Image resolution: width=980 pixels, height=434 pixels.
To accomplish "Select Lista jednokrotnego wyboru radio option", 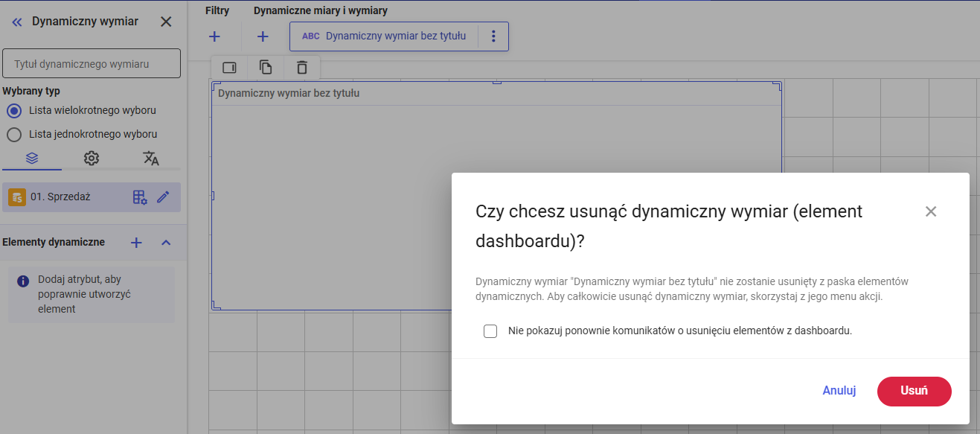I will click(x=13, y=135).
